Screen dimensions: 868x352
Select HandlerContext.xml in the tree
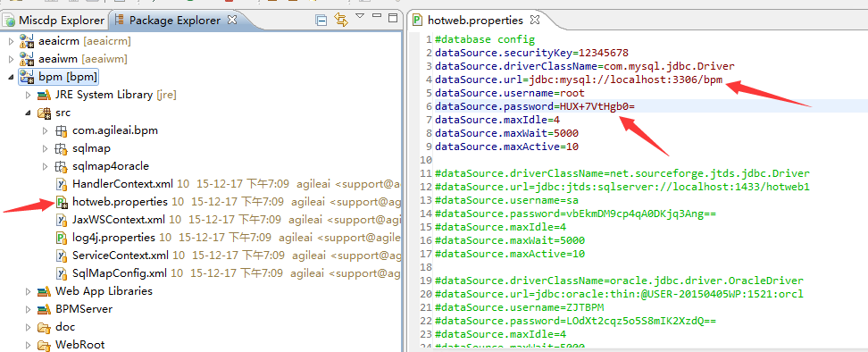pos(123,184)
